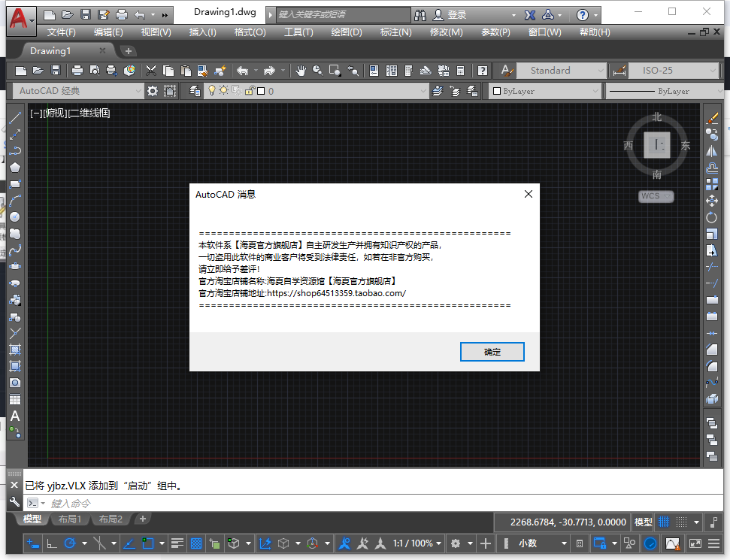This screenshot has width=730, height=560.
Task: Open the ISO-25 dimension style dropdown
Action: click(x=673, y=71)
